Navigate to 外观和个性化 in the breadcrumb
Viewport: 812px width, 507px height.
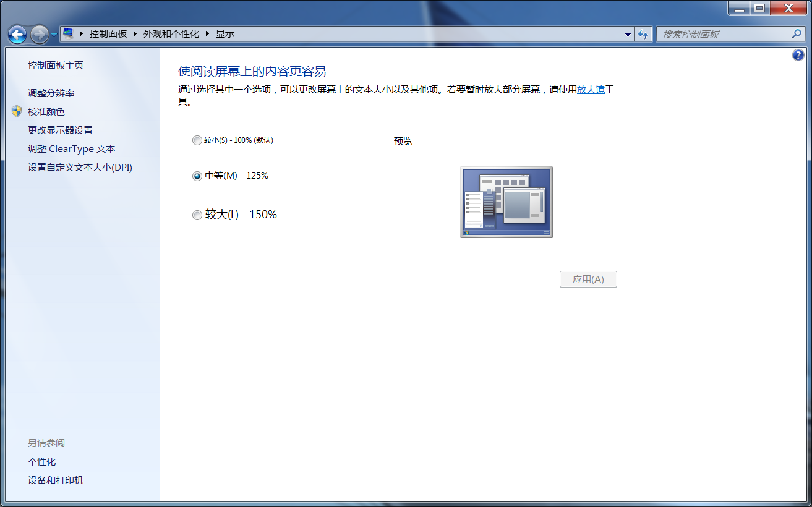click(x=173, y=34)
